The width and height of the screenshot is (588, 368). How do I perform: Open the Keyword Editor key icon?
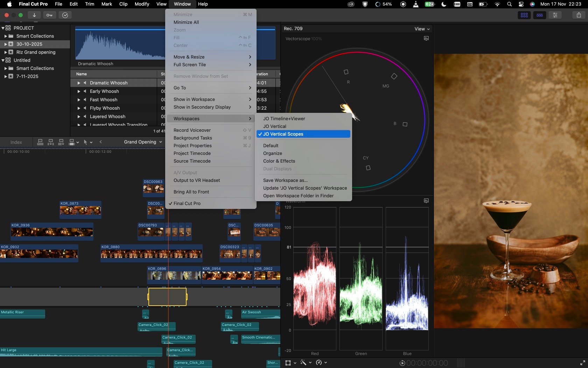tap(49, 15)
